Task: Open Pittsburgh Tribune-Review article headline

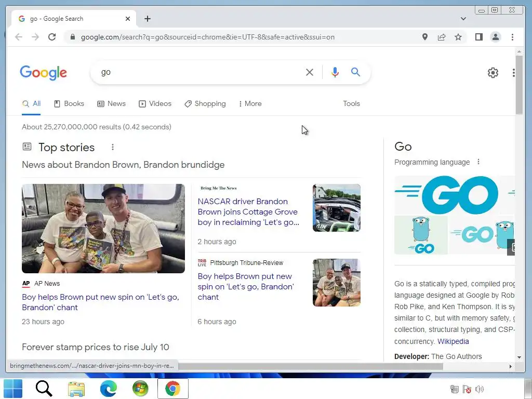Action: point(246,287)
